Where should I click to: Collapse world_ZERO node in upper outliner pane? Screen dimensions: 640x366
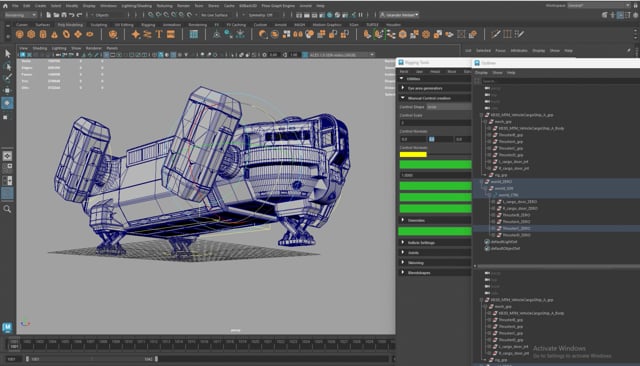click(x=482, y=182)
